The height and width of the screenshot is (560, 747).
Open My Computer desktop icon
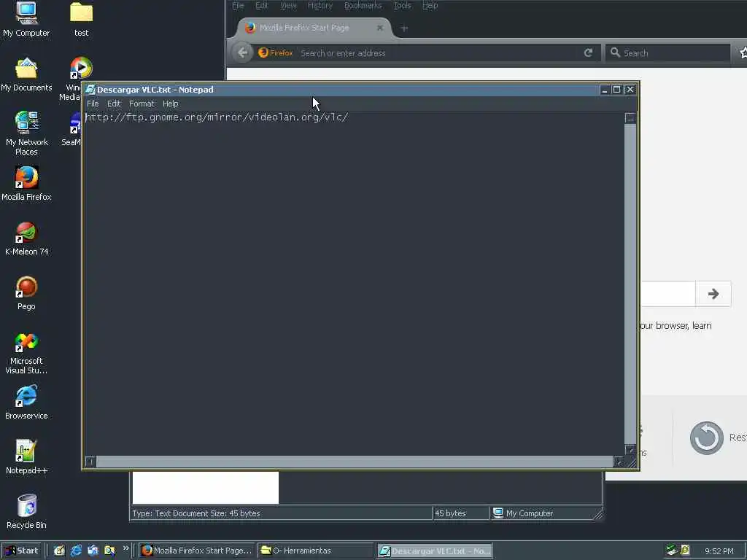(26, 20)
